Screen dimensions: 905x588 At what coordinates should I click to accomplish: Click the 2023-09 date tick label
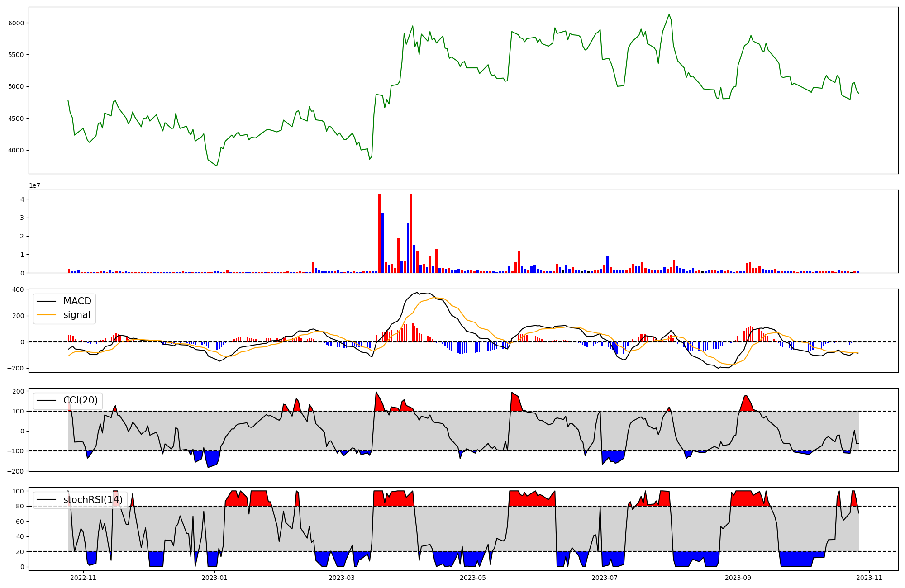click(738, 578)
